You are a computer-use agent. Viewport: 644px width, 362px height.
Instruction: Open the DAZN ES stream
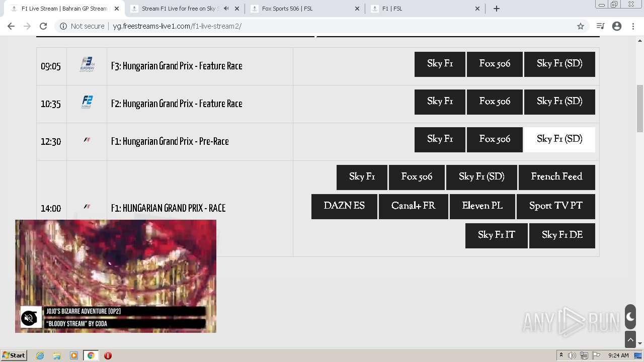[x=344, y=207]
